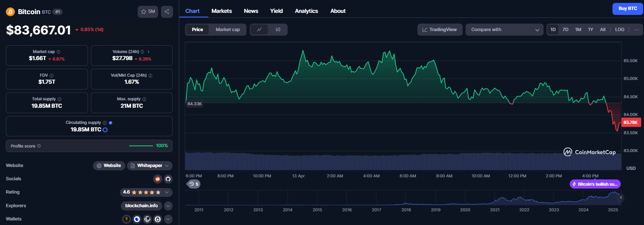Click timeline pause handle icon
The image size is (644, 225).
click(621, 198)
